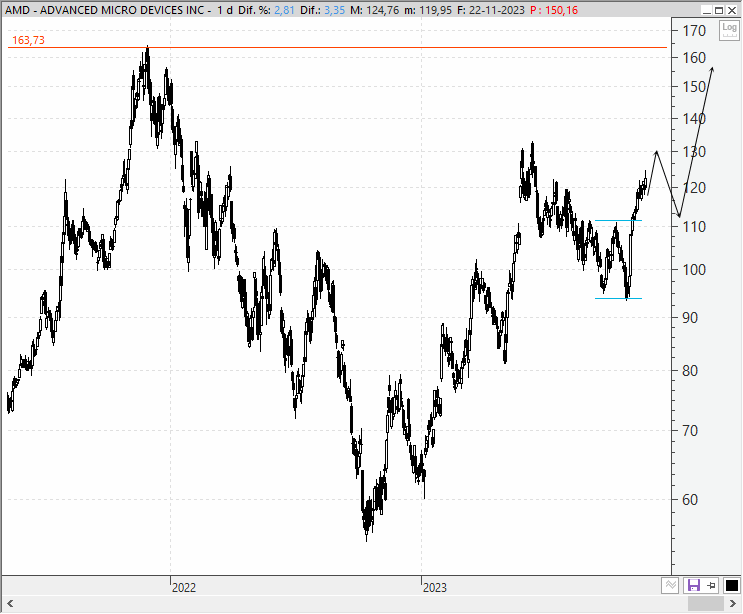
Task: Toggle the Log scale button
Action: [x=729, y=30]
